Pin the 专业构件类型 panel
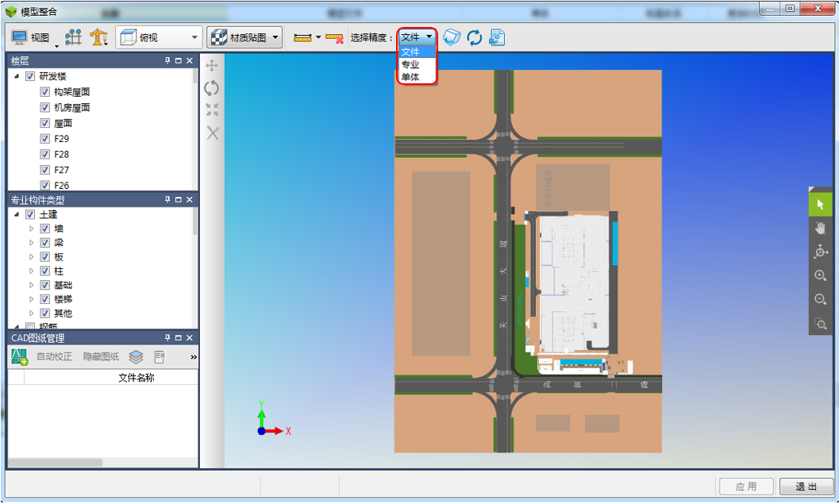 (167, 199)
